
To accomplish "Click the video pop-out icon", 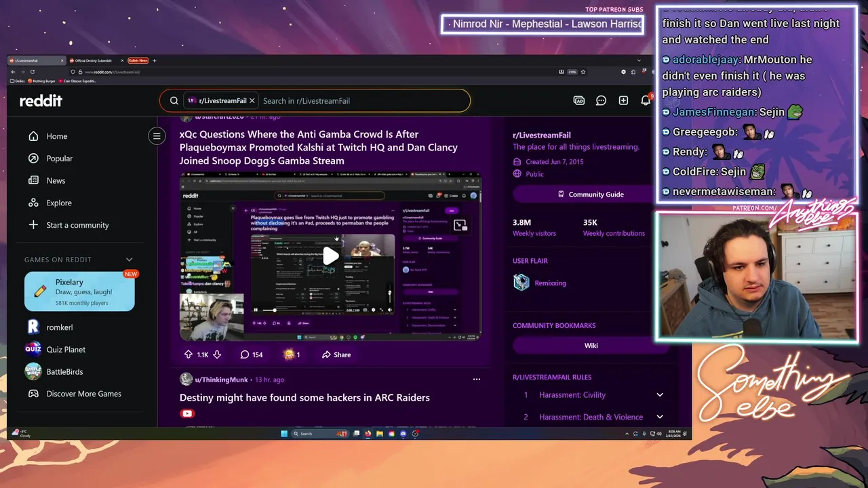I will pyautogui.click(x=460, y=226).
